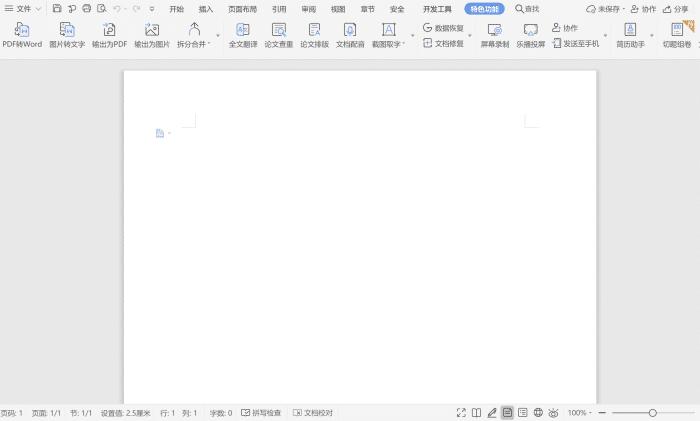Open the 文件 menu dropdown
Image resolution: width=700 pixels, height=421 pixels.
22,9
